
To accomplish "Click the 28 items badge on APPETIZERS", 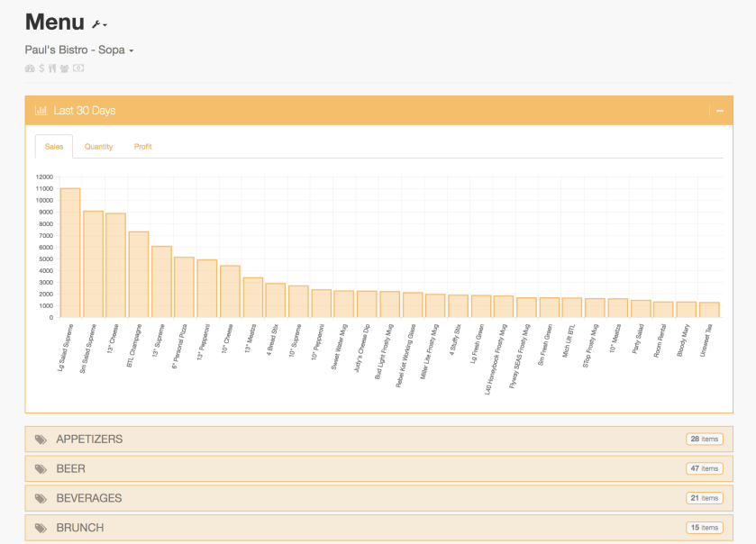I will click(x=705, y=440).
